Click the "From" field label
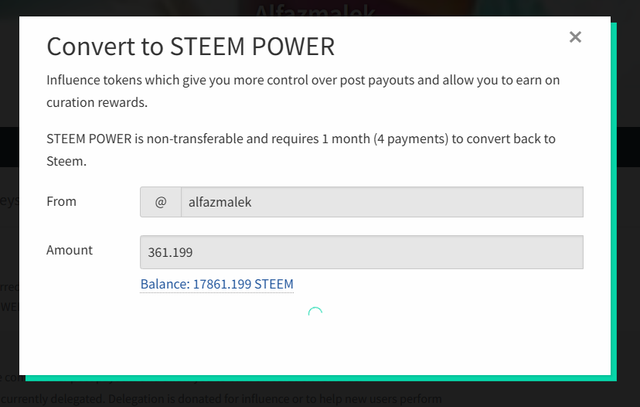Image resolution: width=640 pixels, height=407 pixels. click(62, 201)
